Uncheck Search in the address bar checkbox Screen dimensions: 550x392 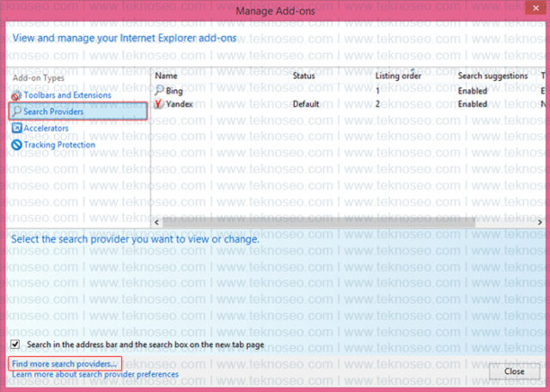coord(15,344)
